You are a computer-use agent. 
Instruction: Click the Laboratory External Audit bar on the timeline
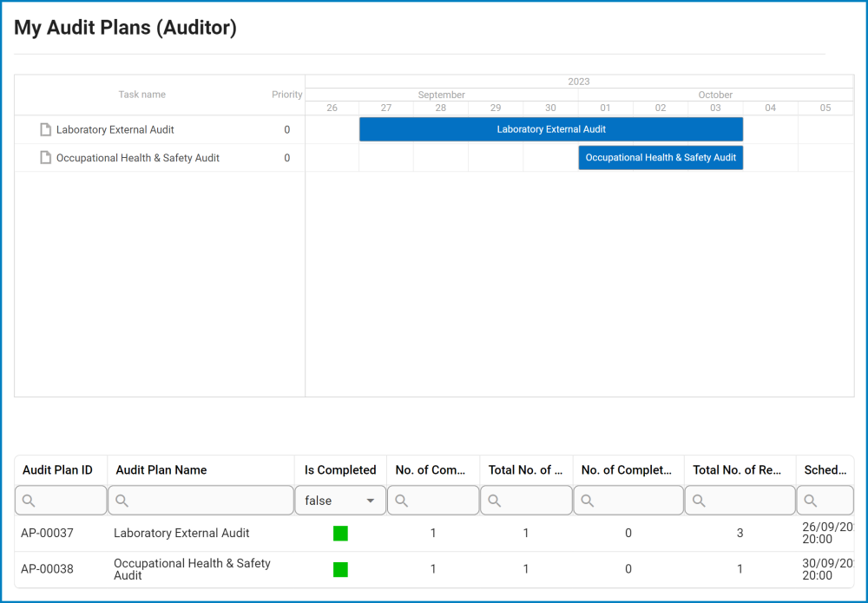(x=551, y=129)
